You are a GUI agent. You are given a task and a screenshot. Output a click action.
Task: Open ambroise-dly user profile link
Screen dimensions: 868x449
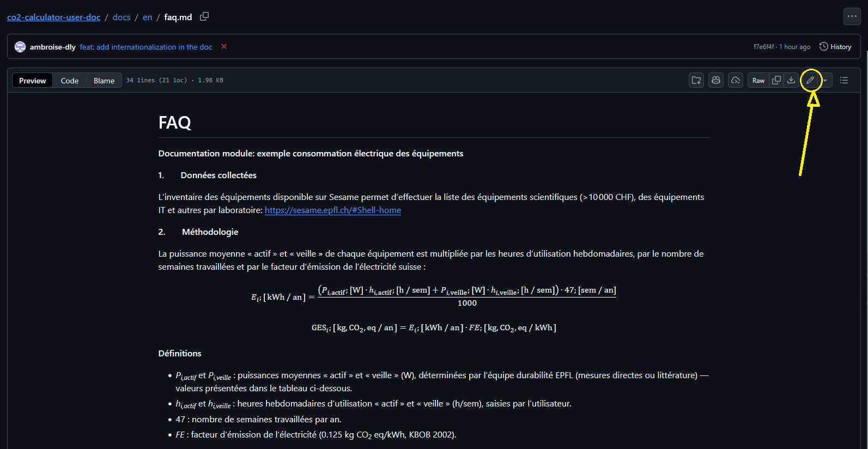pyautogui.click(x=53, y=47)
